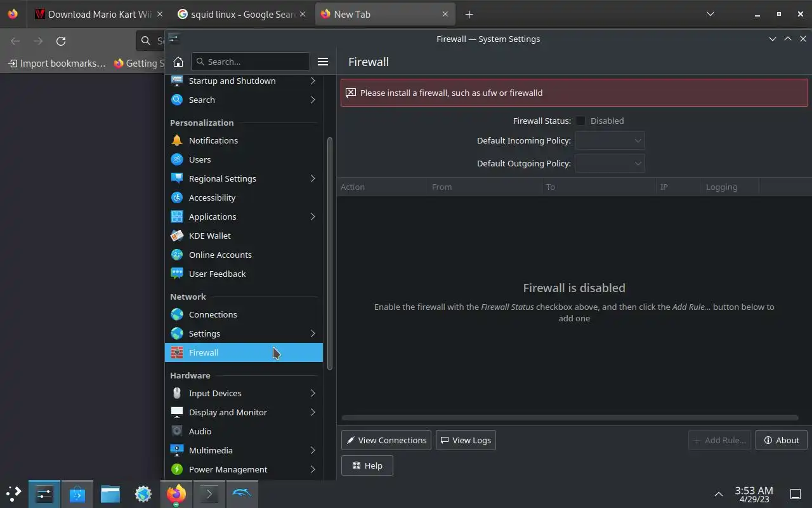Viewport: 812px width, 508px height.
Task: Click the Action column header
Action: (382, 187)
